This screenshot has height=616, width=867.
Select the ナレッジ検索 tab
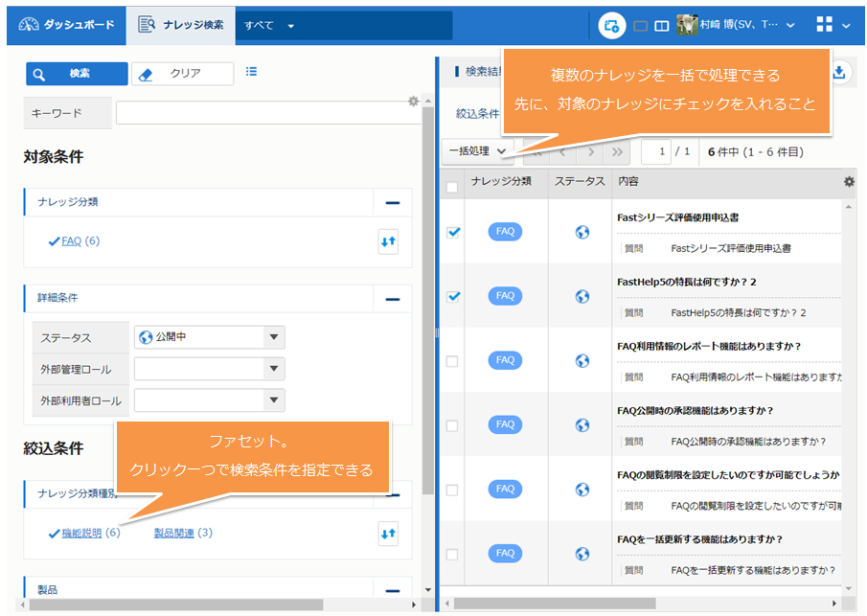coord(181,25)
